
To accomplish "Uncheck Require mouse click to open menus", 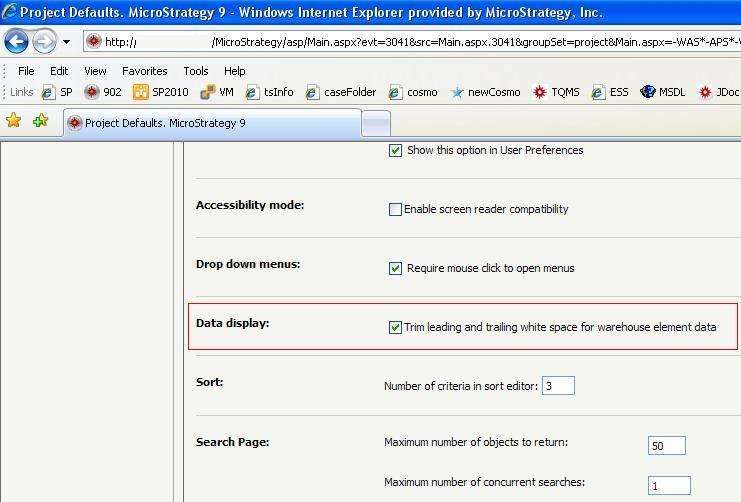I will point(395,269).
